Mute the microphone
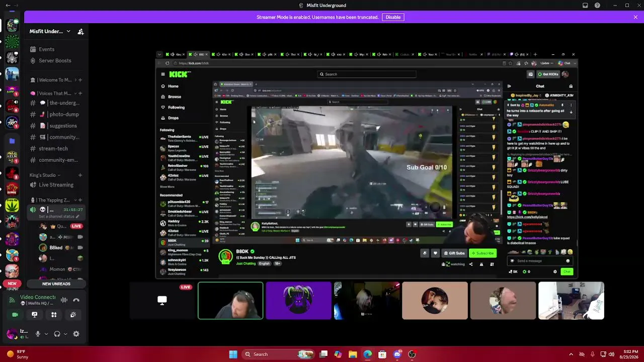This screenshot has height=362, width=644. coord(38,334)
